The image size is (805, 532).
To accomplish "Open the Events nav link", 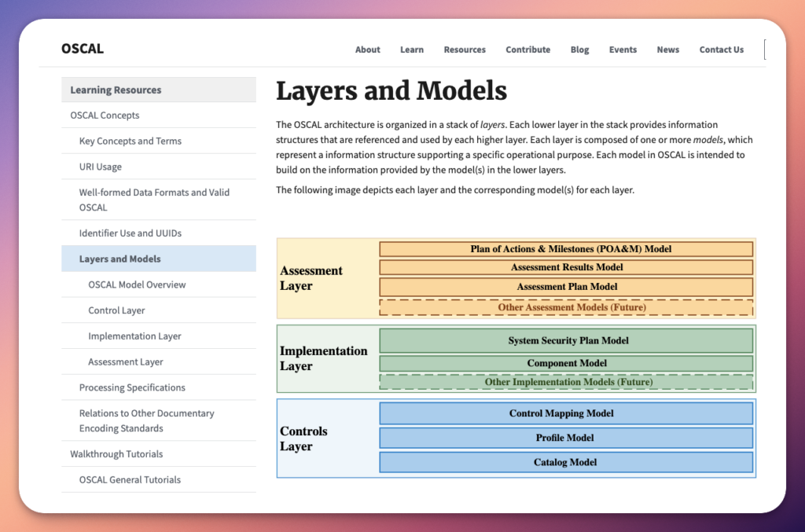I will coord(623,50).
